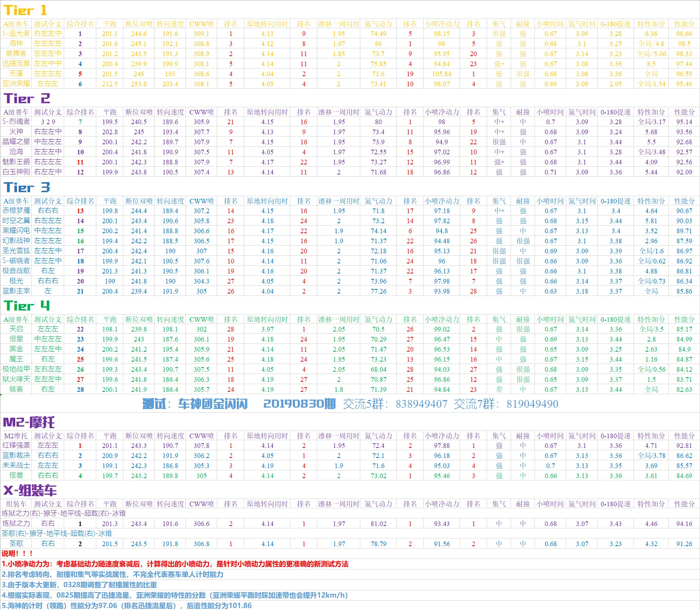Viewport: 700px width, 610px height.
Task: Click the 交流7群 819049490 group number
Action: click(x=506, y=404)
